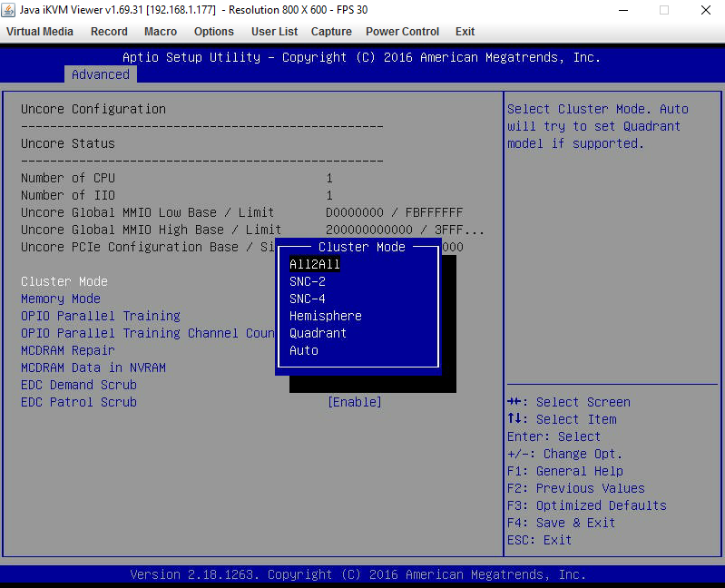Viewport: 725px width, 588px height.
Task: Click the Java iKVM Viewer title icon
Action: 8,10
